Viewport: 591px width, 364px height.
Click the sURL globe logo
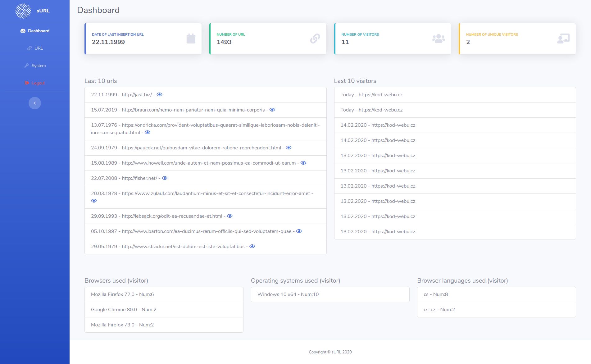pyautogui.click(x=23, y=11)
